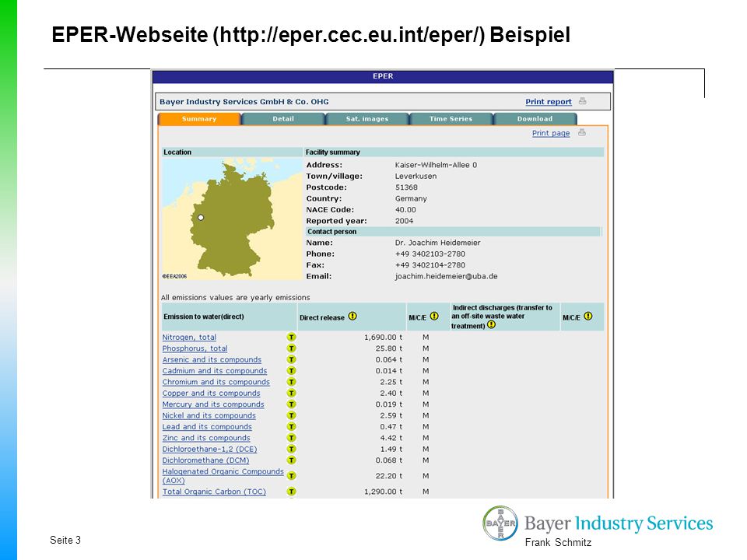Open Copper and its compounds link
This screenshot has height=560, width=747.
(x=211, y=394)
